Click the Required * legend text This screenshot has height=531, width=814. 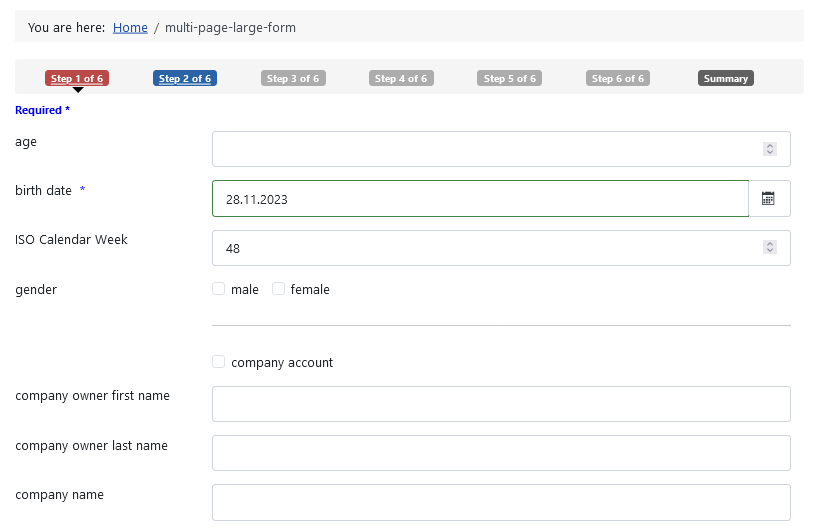[x=43, y=110]
